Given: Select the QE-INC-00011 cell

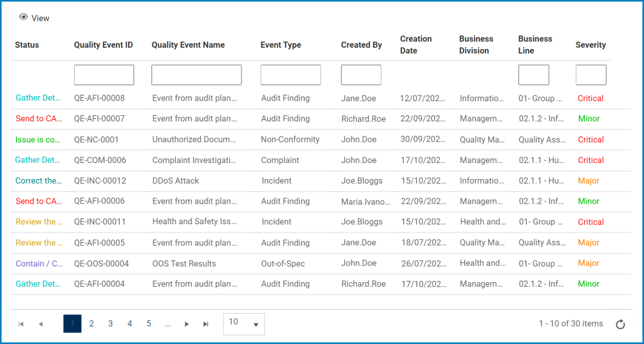Looking at the screenshot, I should tap(99, 222).
